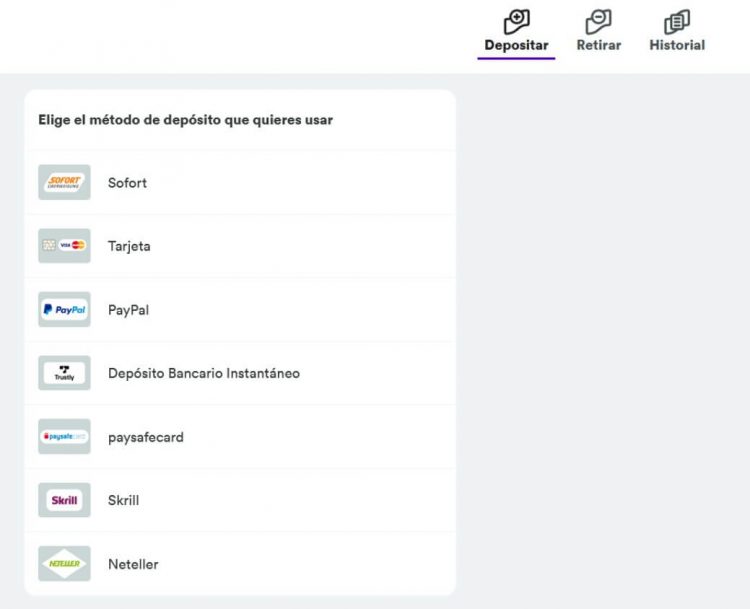
Task: Select Sofort as deposit method
Action: coord(127,183)
